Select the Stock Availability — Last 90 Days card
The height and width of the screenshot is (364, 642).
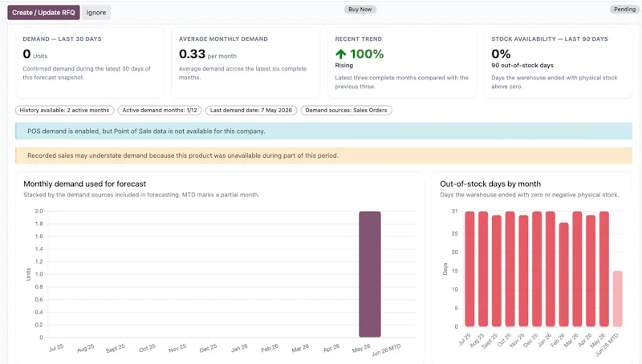pyautogui.click(x=558, y=63)
